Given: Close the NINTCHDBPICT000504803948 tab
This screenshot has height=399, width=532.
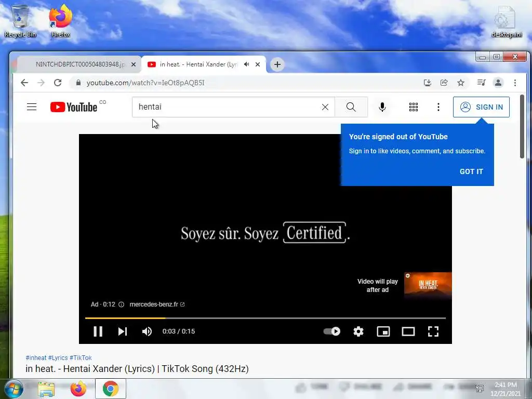Looking at the screenshot, I should pos(134,64).
